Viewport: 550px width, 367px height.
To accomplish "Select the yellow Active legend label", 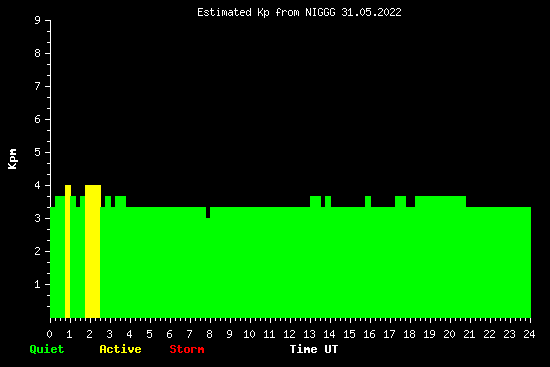I will click(x=120, y=349).
